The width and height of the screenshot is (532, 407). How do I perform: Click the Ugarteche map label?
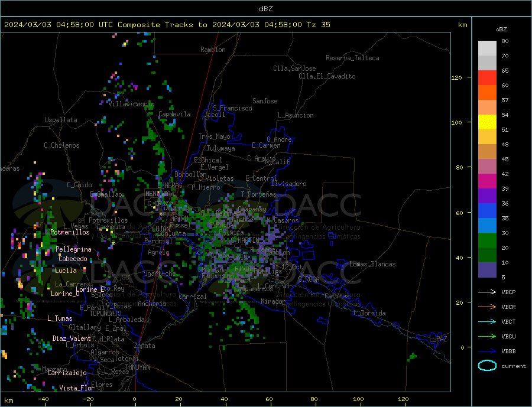[x=160, y=273]
